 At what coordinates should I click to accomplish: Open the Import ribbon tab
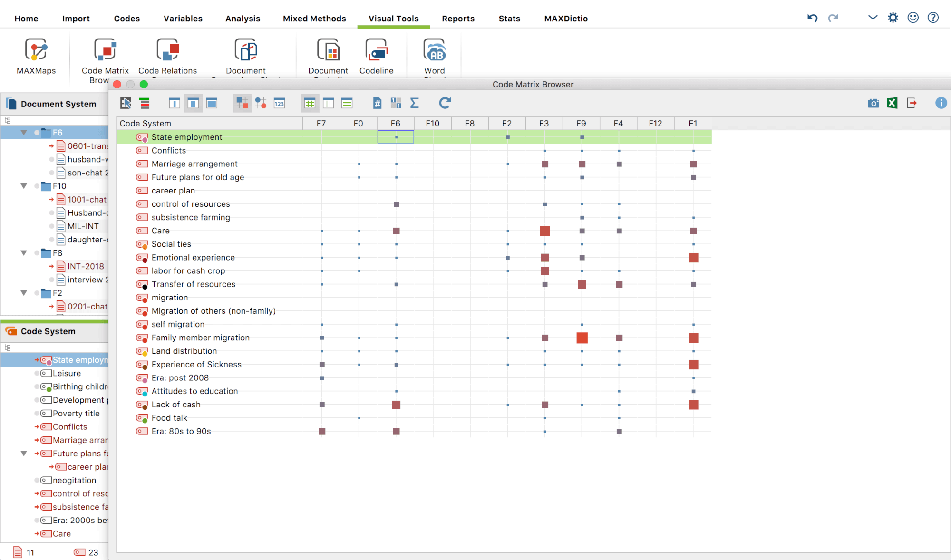76,19
